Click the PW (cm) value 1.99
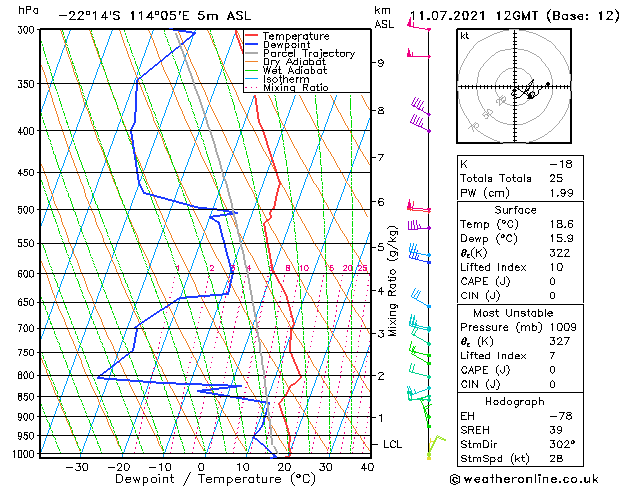Screen dimensions: 629x486 pyautogui.click(x=562, y=193)
